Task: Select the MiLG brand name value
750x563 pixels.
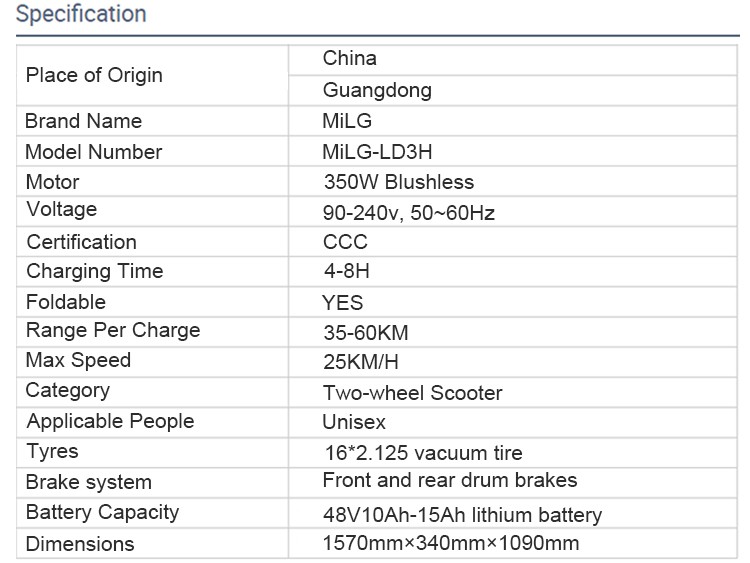Action: (x=347, y=121)
